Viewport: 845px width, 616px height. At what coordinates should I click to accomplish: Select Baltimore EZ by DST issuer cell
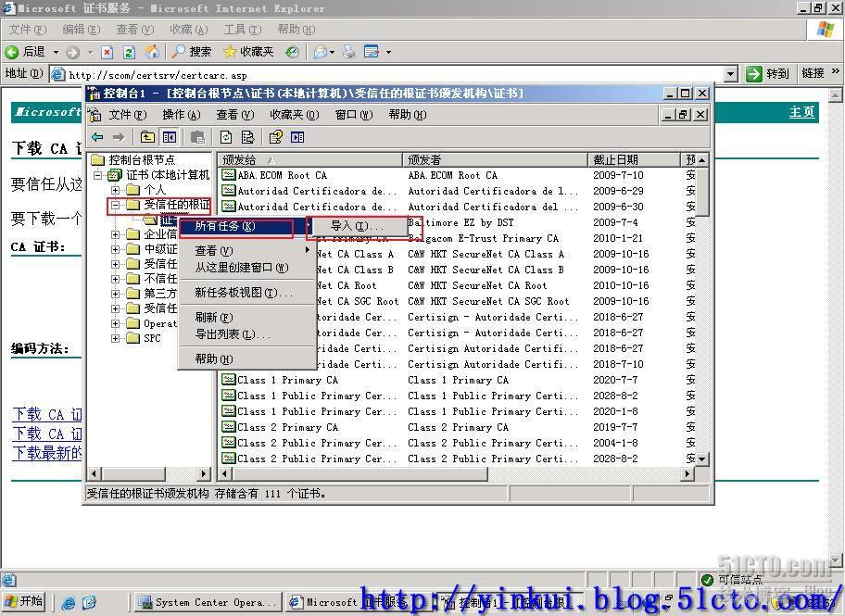(460, 222)
